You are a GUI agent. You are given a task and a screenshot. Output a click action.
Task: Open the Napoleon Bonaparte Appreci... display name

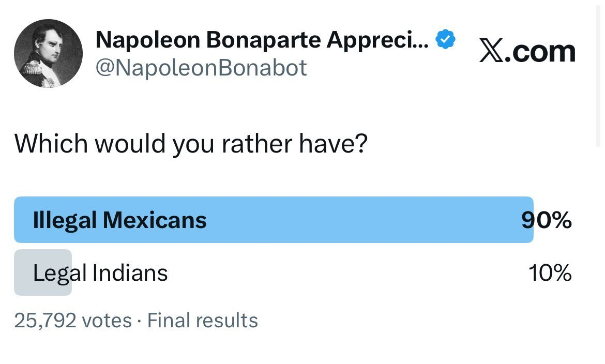point(262,39)
